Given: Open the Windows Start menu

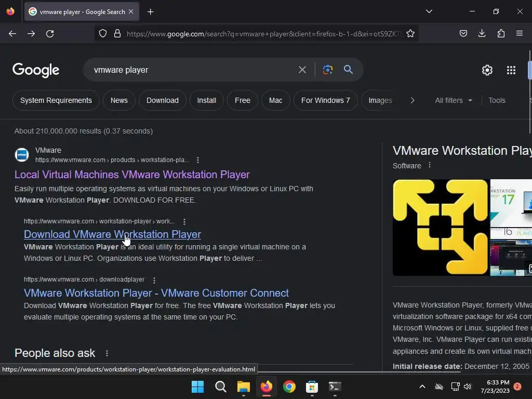Looking at the screenshot, I should click(197, 387).
